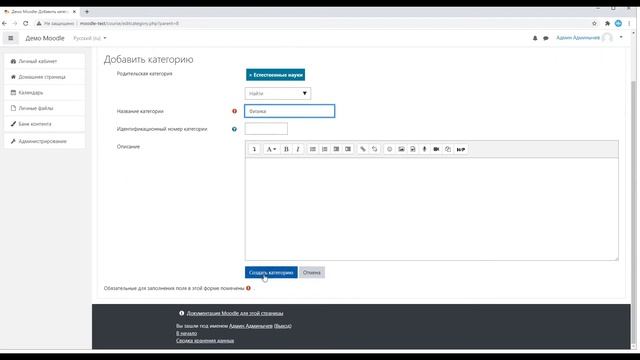Image resolution: width=640 pixels, height=360 pixels.
Task: Click the browser reload button
Action: [x=26, y=23]
